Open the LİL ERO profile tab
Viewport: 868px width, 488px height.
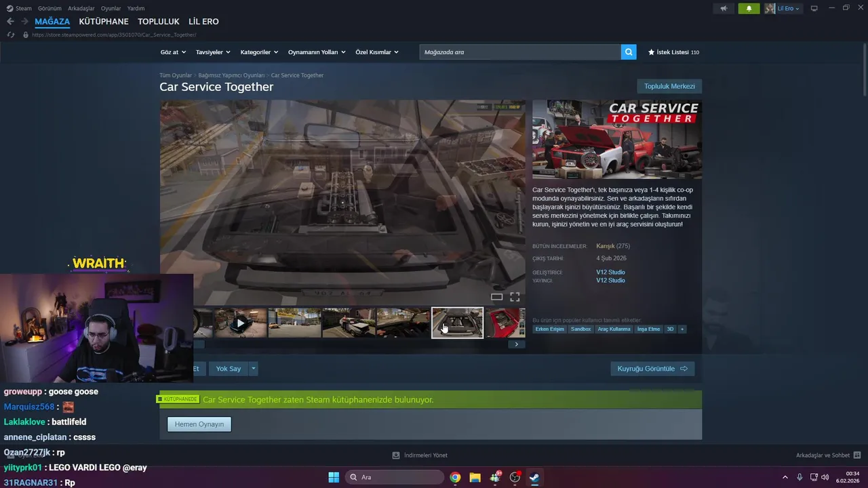pyautogui.click(x=203, y=22)
